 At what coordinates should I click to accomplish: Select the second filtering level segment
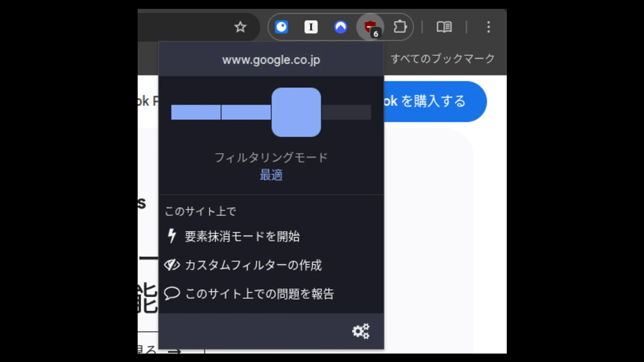246,112
